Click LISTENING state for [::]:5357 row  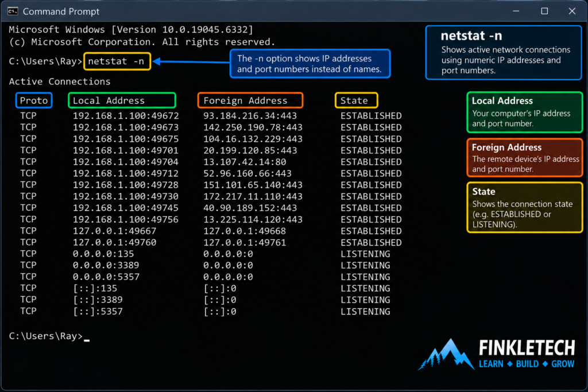[x=365, y=312]
